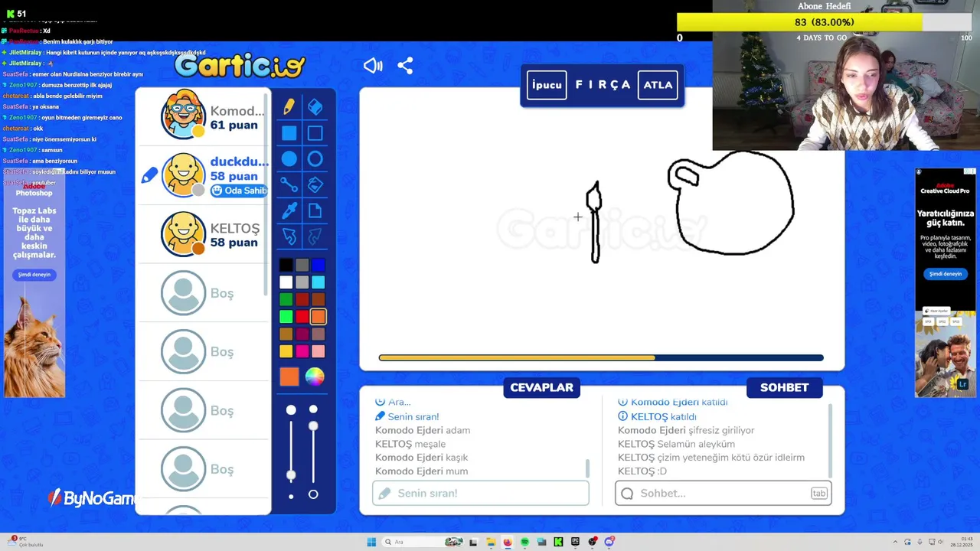The width and height of the screenshot is (980, 551).
Task: Select the eraser tool
Action: (315, 107)
